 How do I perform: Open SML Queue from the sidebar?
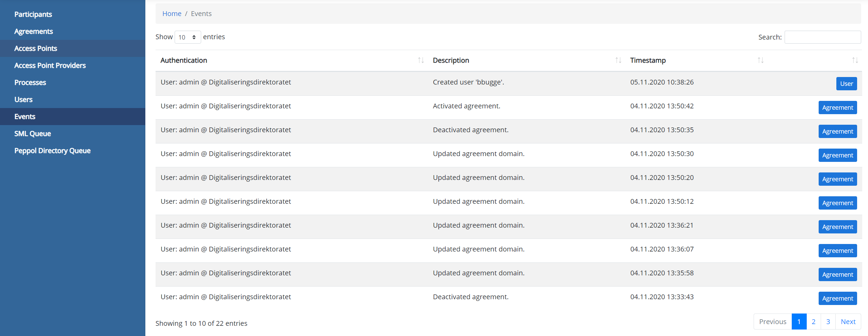pos(32,134)
